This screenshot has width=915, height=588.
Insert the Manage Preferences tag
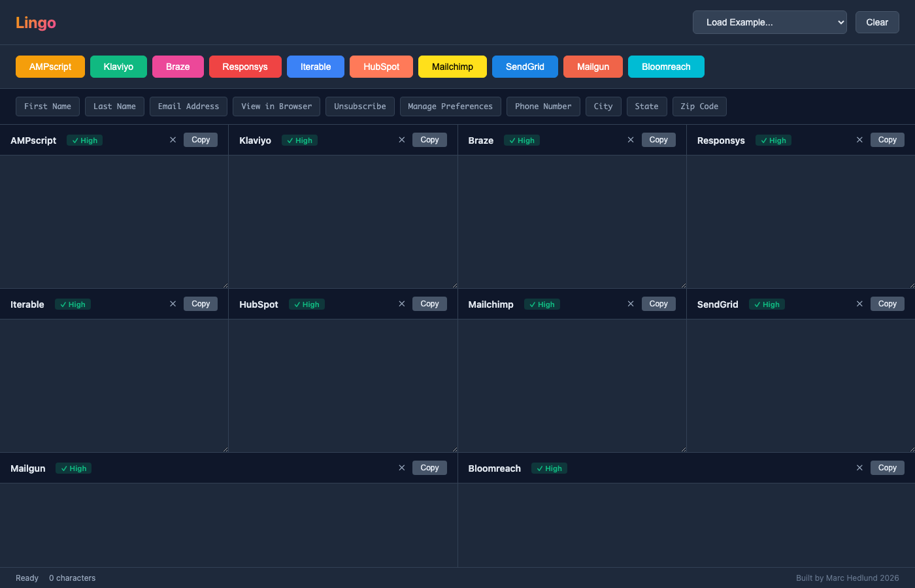(450, 106)
